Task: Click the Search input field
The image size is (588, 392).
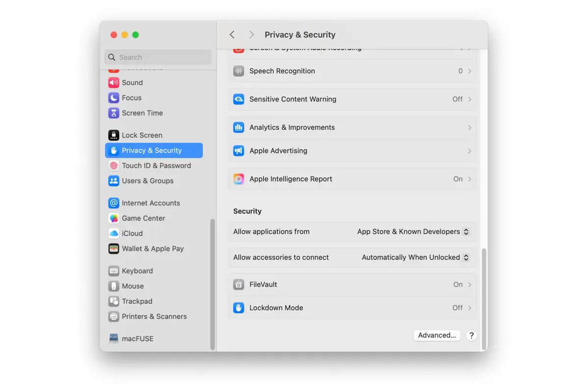Action: pos(158,57)
